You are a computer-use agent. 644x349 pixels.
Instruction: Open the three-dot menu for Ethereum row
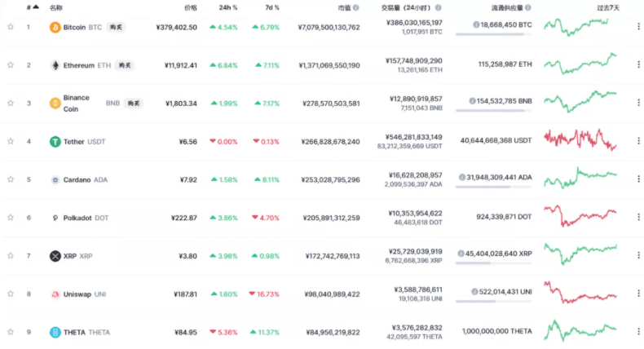click(637, 65)
